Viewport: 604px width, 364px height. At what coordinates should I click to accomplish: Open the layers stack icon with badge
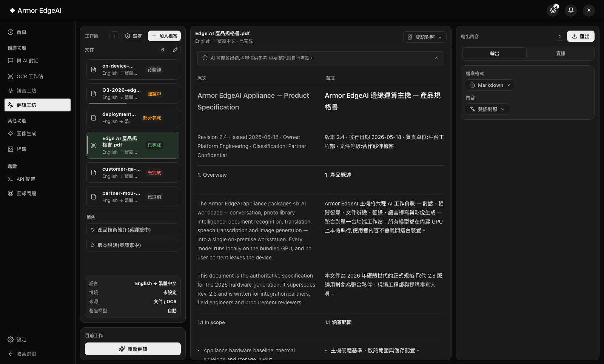[553, 10]
